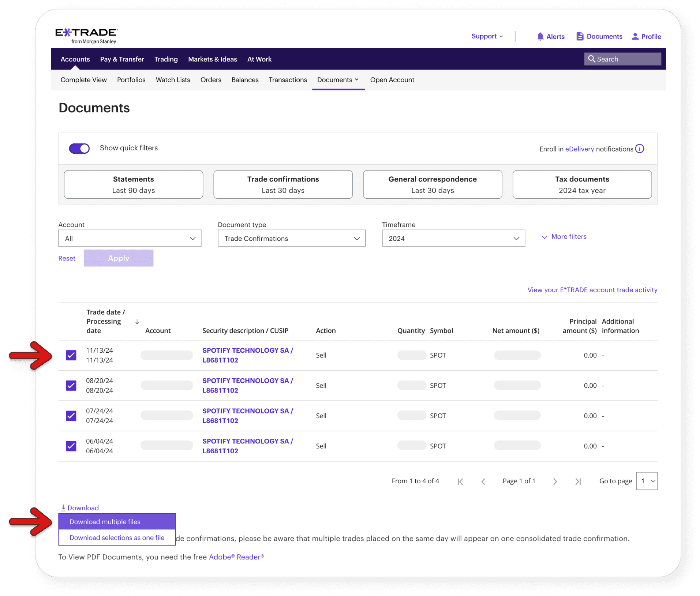Go to the last page of results

click(578, 481)
